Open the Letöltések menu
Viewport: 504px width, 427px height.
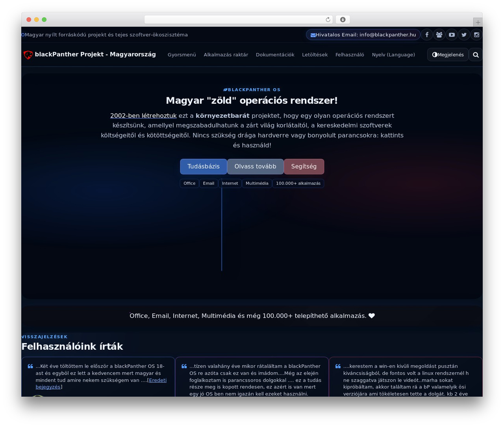click(x=315, y=55)
